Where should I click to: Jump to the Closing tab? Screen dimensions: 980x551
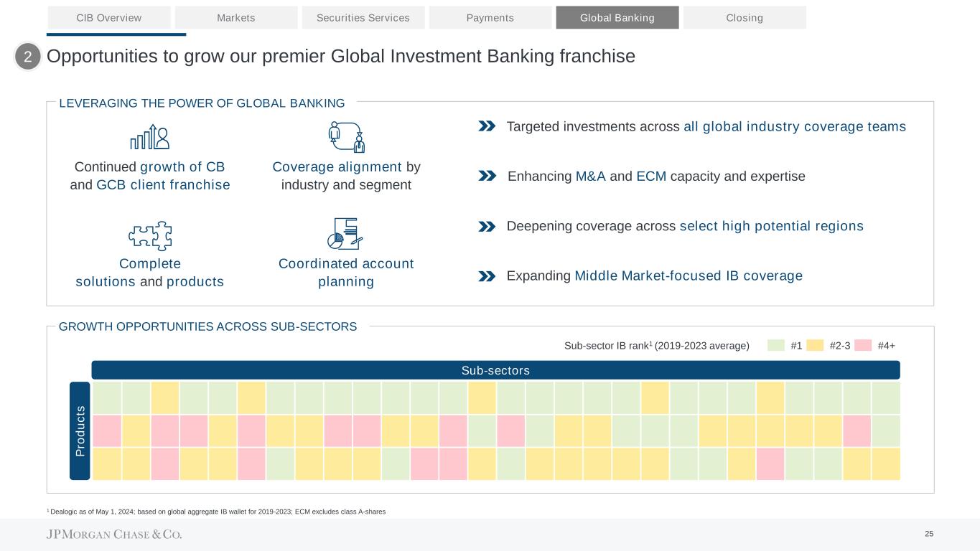click(x=745, y=17)
